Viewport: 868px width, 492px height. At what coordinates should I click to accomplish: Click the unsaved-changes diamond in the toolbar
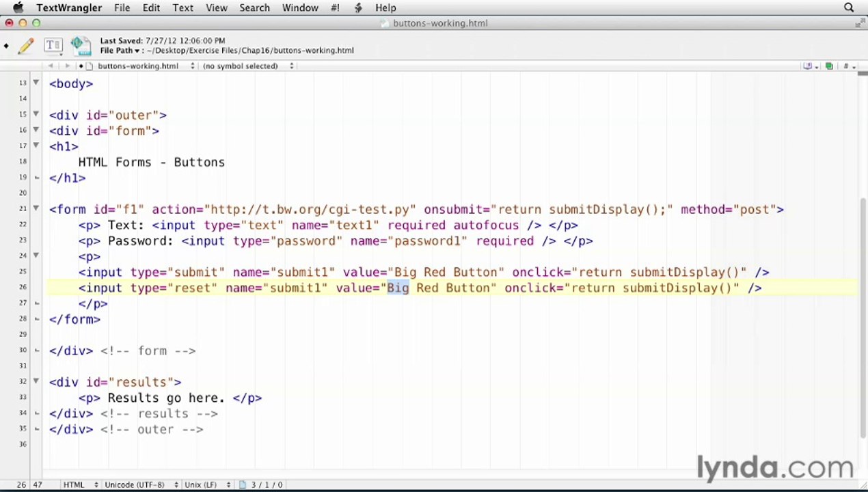click(6, 46)
